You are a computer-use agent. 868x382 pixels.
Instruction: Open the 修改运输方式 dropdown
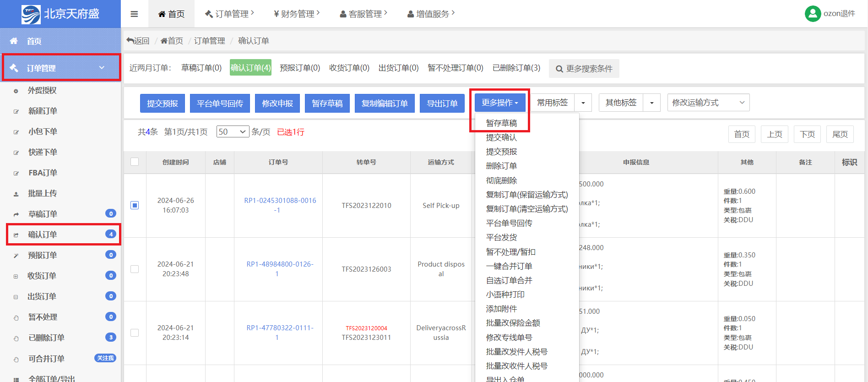(708, 103)
